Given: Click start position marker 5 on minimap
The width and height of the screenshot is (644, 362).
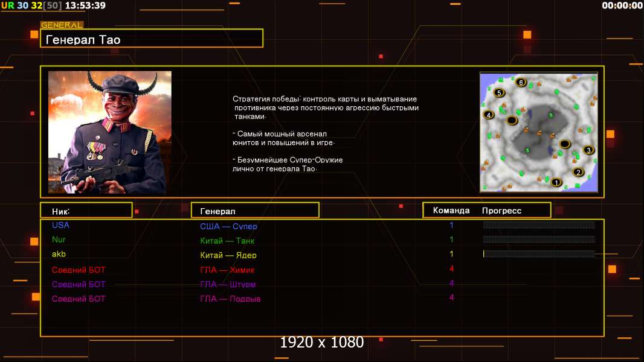Looking at the screenshot, I should coord(500,93).
